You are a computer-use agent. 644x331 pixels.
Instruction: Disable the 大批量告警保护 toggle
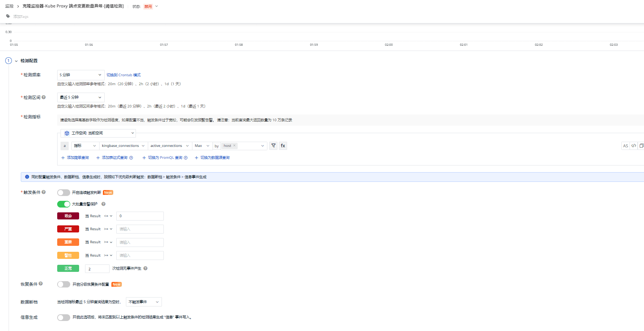(x=64, y=204)
